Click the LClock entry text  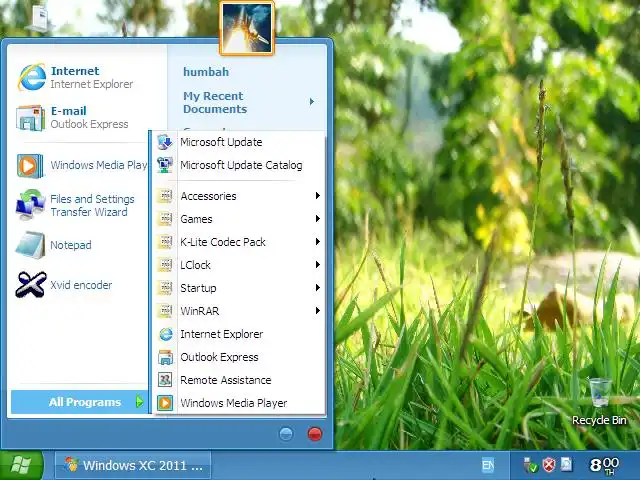tap(196, 265)
